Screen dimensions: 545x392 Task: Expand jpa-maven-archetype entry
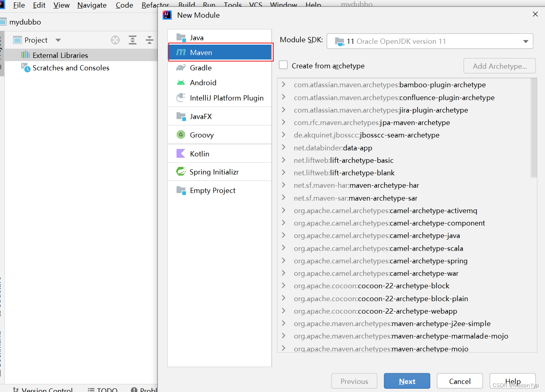point(284,122)
